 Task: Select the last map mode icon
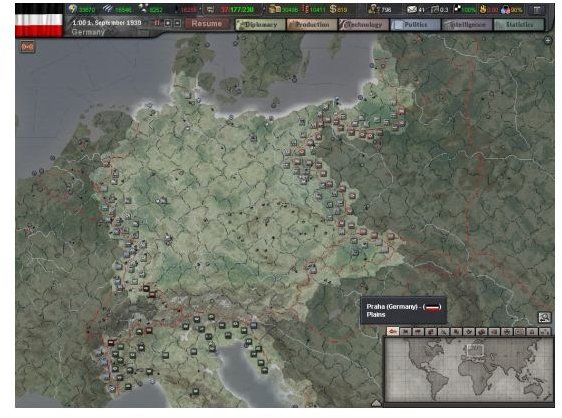pyautogui.click(x=544, y=332)
